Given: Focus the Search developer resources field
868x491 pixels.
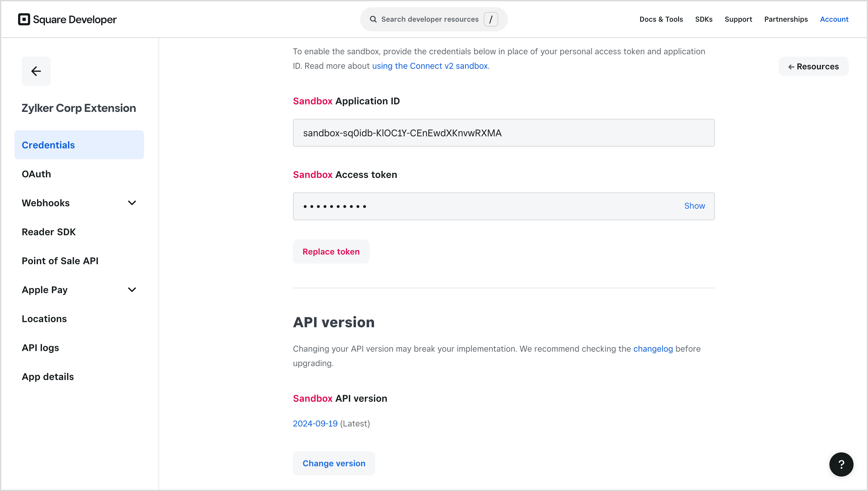Looking at the screenshot, I should click(x=429, y=19).
